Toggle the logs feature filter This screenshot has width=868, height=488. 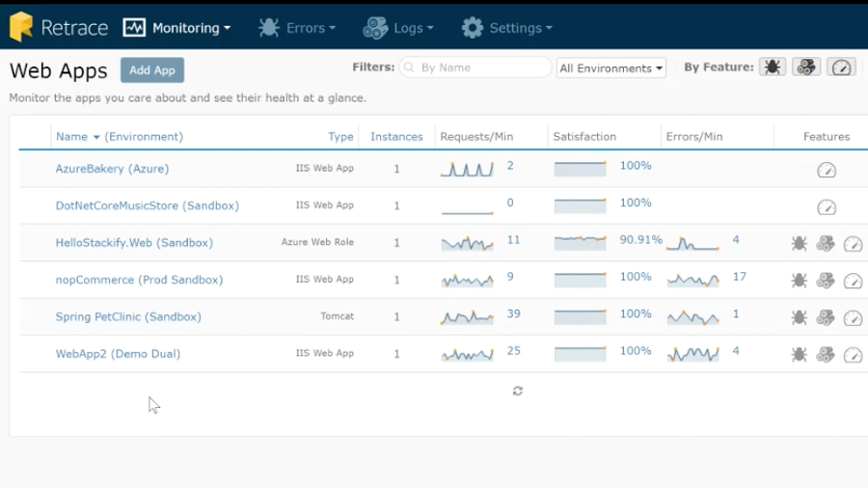806,68
